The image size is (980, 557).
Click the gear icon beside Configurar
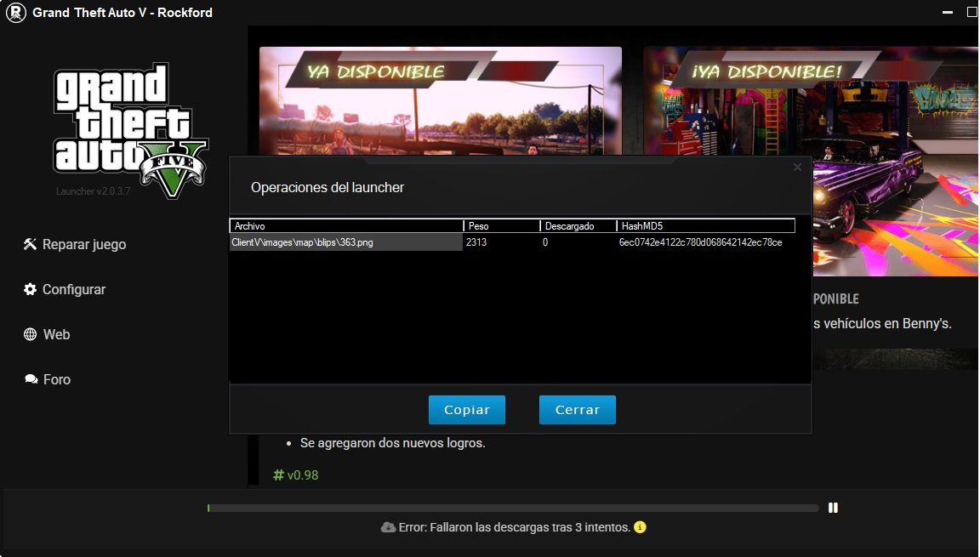click(30, 289)
